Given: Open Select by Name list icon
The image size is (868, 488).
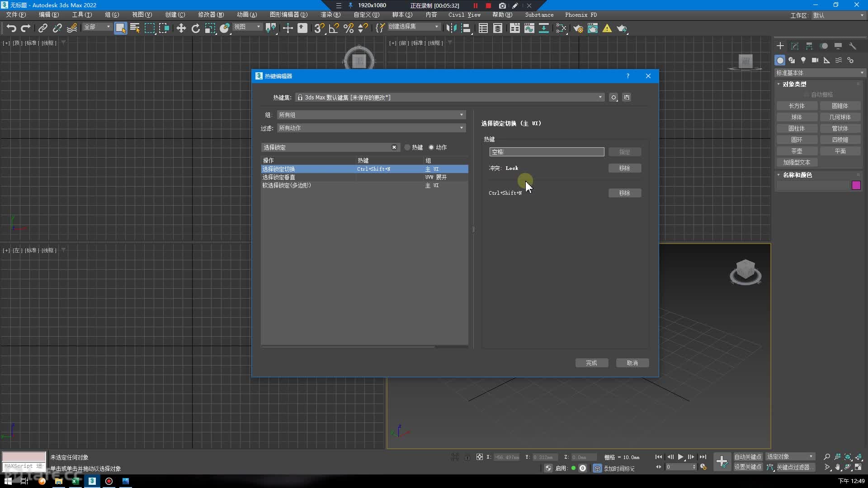Looking at the screenshot, I should coord(135,28).
